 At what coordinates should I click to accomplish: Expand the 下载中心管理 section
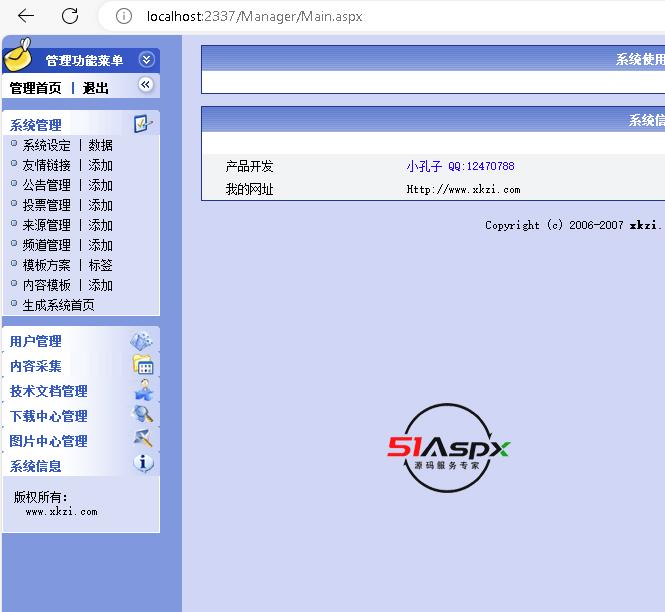[49, 416]
